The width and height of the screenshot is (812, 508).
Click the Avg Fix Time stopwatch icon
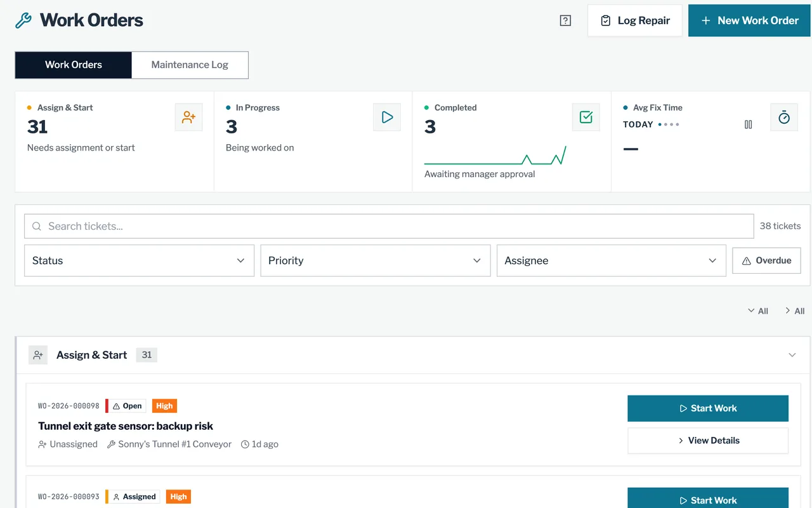tap(784, 117)
